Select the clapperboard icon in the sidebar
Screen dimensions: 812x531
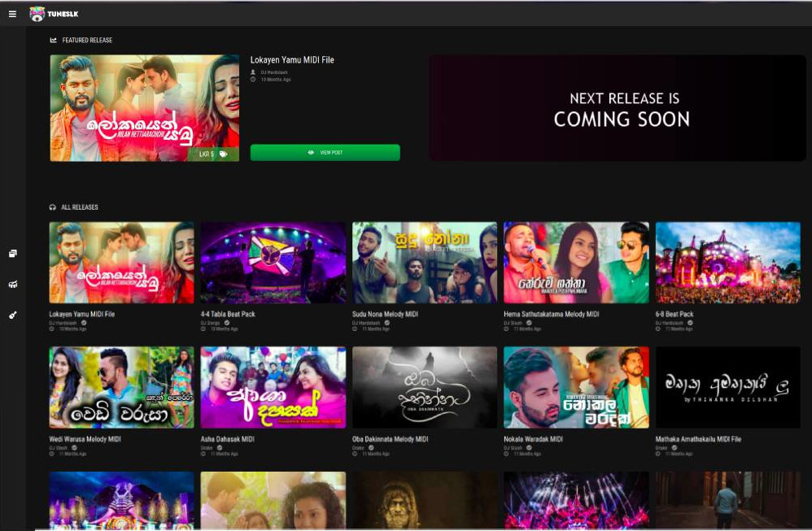(13, 284)
